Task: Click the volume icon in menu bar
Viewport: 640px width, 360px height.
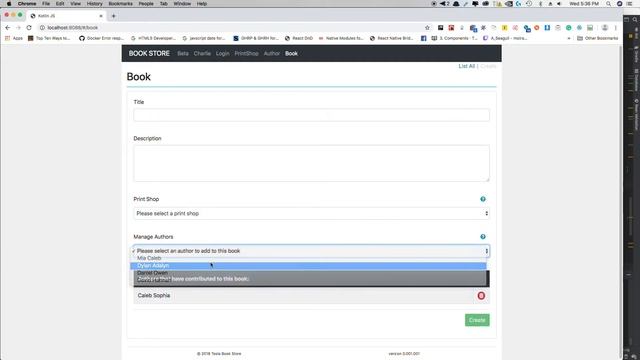Action: click(x=559, y=4)
